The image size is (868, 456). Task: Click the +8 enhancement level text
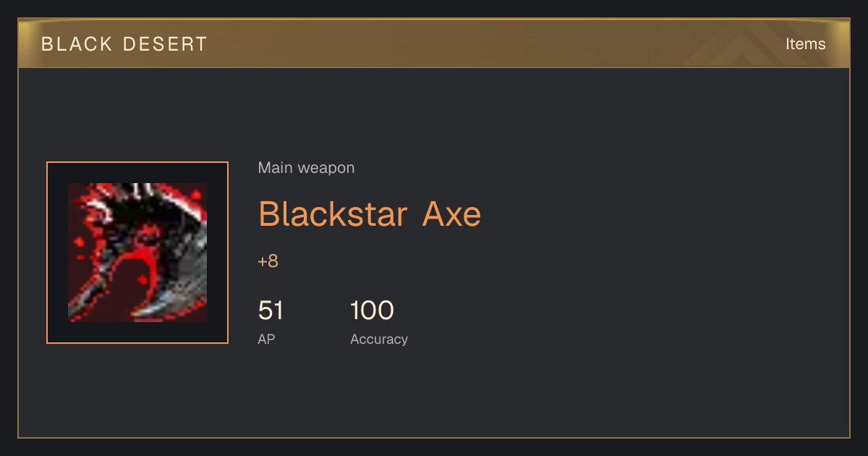pyautogui.click(x=268, y=261)
